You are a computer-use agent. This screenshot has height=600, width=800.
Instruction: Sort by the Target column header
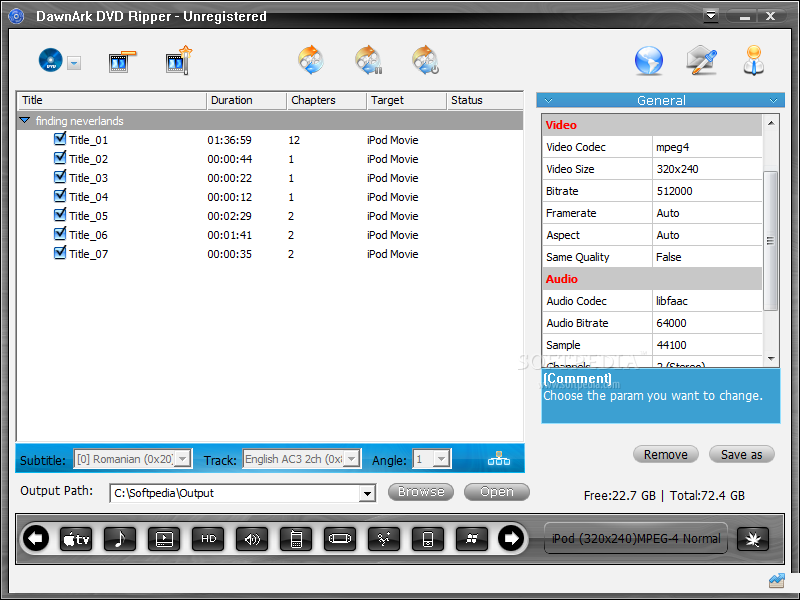[407, 101]
